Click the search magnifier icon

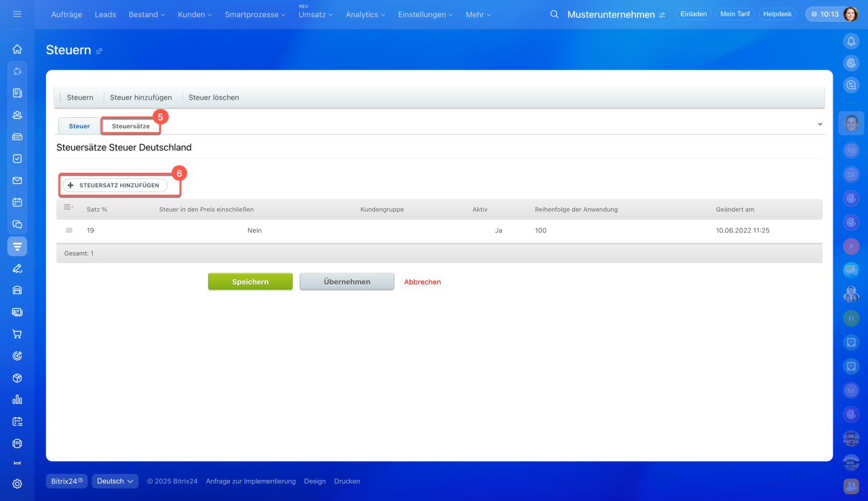(x=554, y=14)
